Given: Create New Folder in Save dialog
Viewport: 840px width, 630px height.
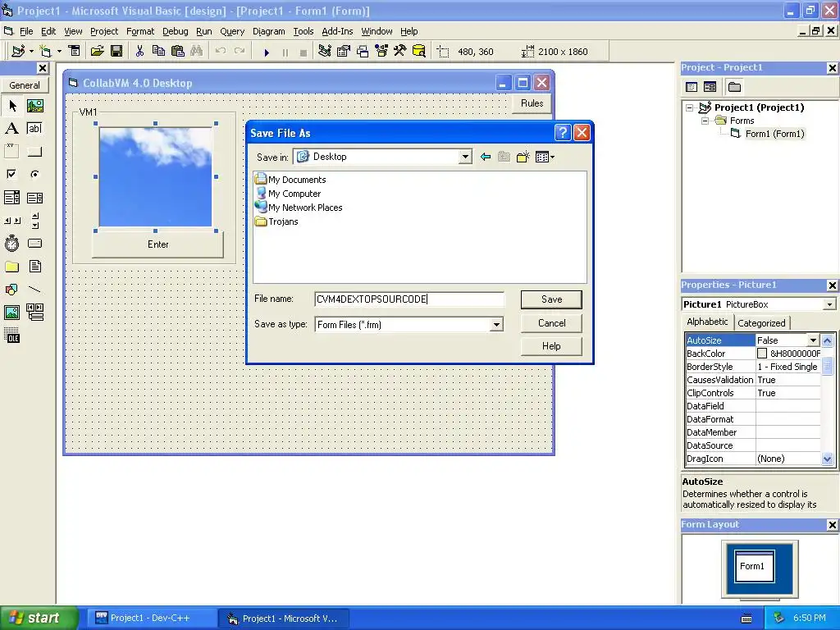Looking at the screenshot, I should 523,157.
